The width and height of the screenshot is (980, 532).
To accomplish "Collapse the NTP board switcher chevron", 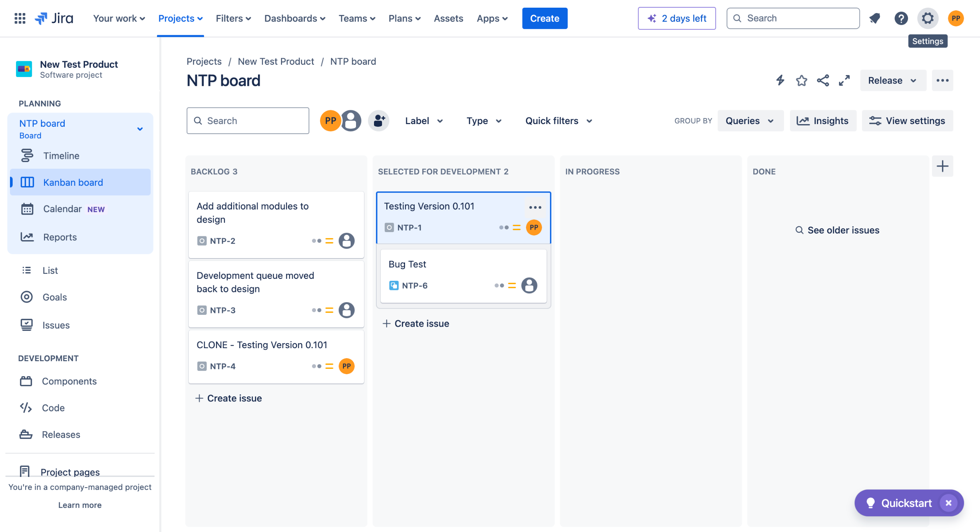I will click(140, 129).
